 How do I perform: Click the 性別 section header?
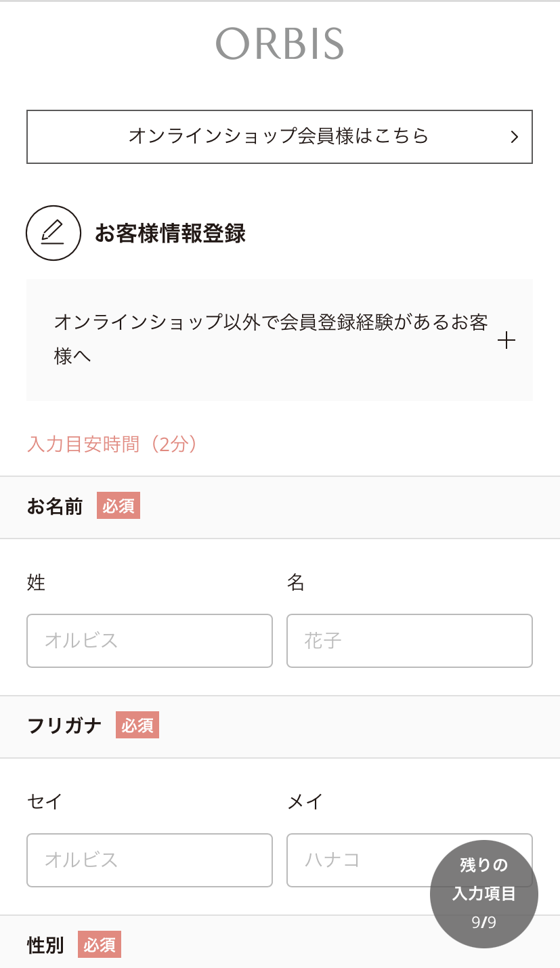pos(280,942)
